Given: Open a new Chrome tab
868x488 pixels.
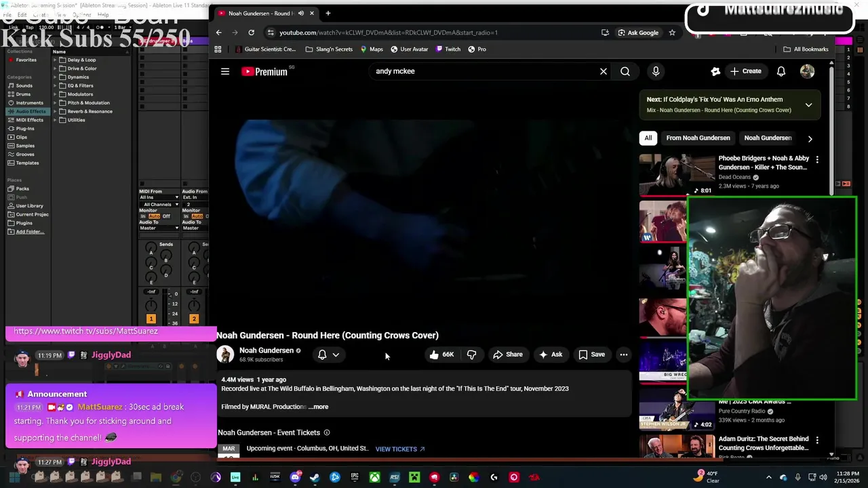Looking at the screenshot, I should (328, 13).
